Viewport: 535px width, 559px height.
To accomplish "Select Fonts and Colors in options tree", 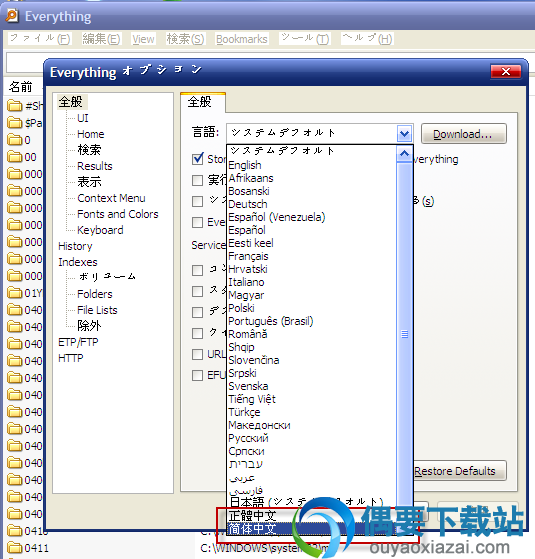I will [118, 214].
